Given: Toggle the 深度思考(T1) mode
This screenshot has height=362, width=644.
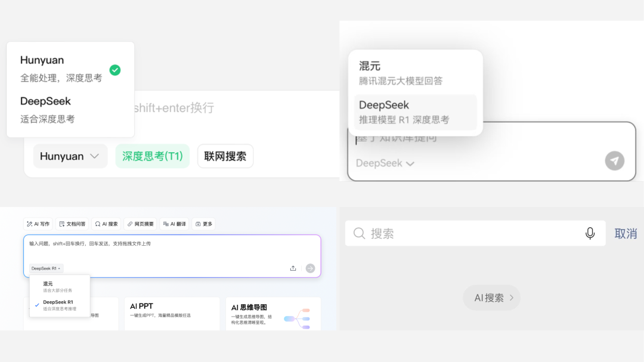Looking at the screenshot, I should (x=153, y=156).
